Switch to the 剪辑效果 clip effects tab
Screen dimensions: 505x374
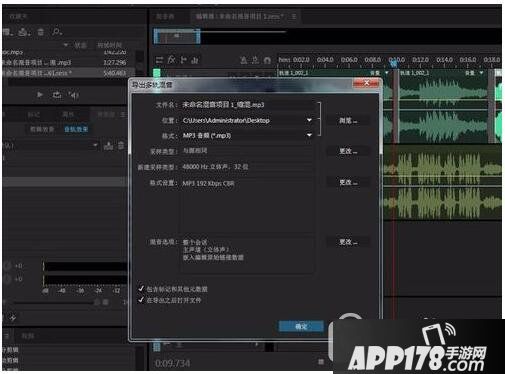(42, 129)
